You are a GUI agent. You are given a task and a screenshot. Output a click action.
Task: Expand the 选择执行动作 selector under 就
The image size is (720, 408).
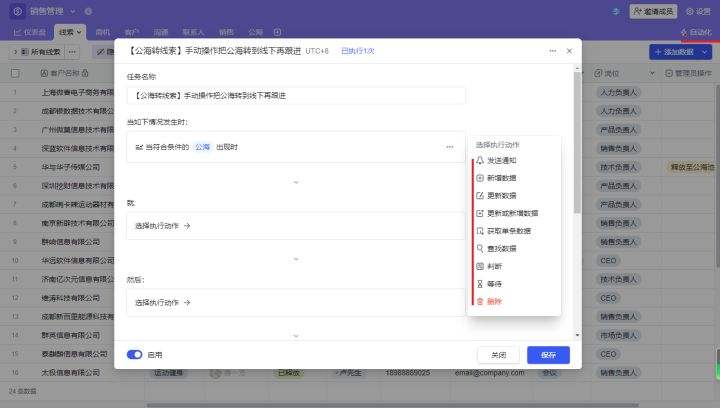pyautogui.click(x=296, y=226)
